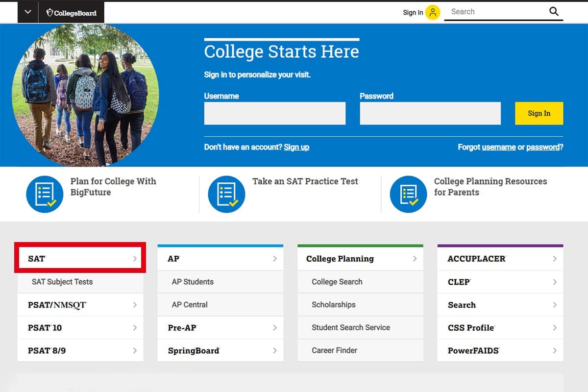Open the forgot username link
This screenshot has width=588, height=392.
click(x=499, y=147)
